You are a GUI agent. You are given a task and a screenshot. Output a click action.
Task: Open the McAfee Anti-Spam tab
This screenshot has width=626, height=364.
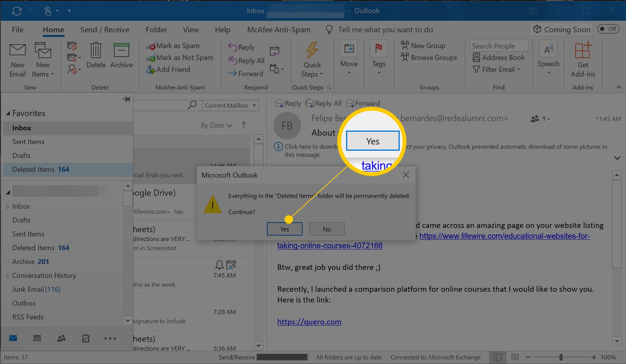[279, 30]
